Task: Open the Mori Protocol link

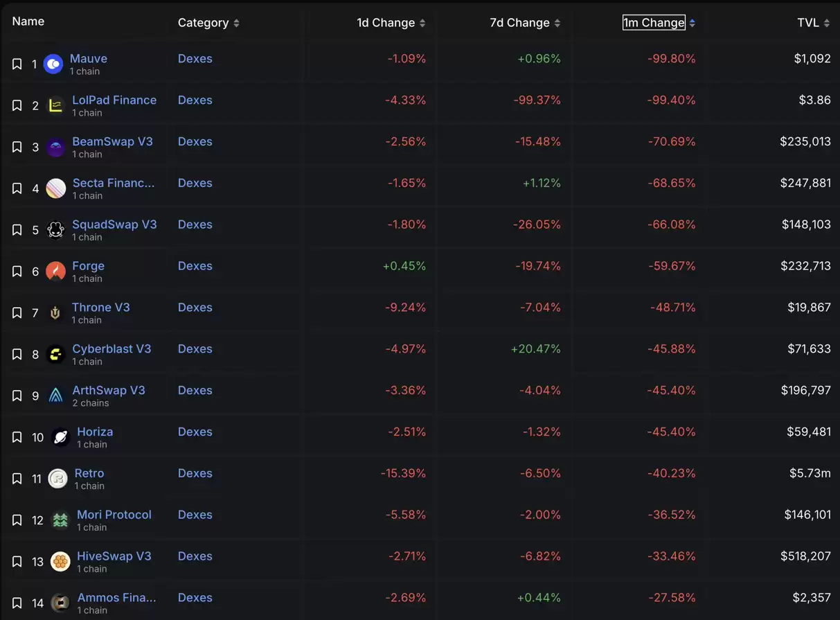Action: [x=114, y=515]
